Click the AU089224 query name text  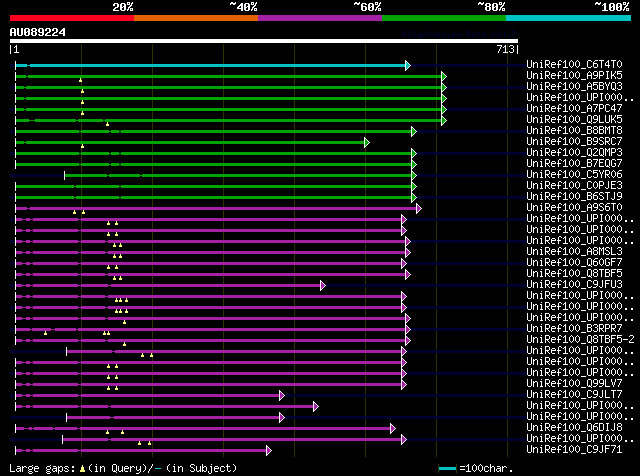(x=38, y=32)
